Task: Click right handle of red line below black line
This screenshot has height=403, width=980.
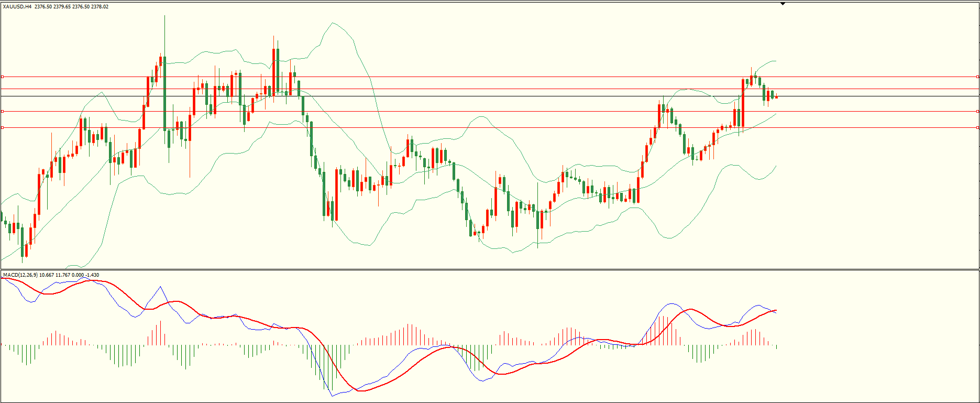Action: coord(978,111)
